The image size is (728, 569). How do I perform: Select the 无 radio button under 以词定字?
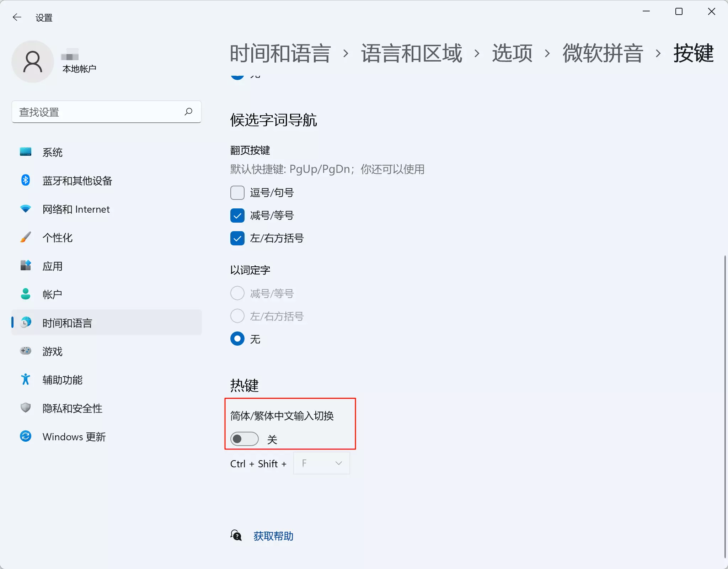pyautogui.click(x=237, y=339)
